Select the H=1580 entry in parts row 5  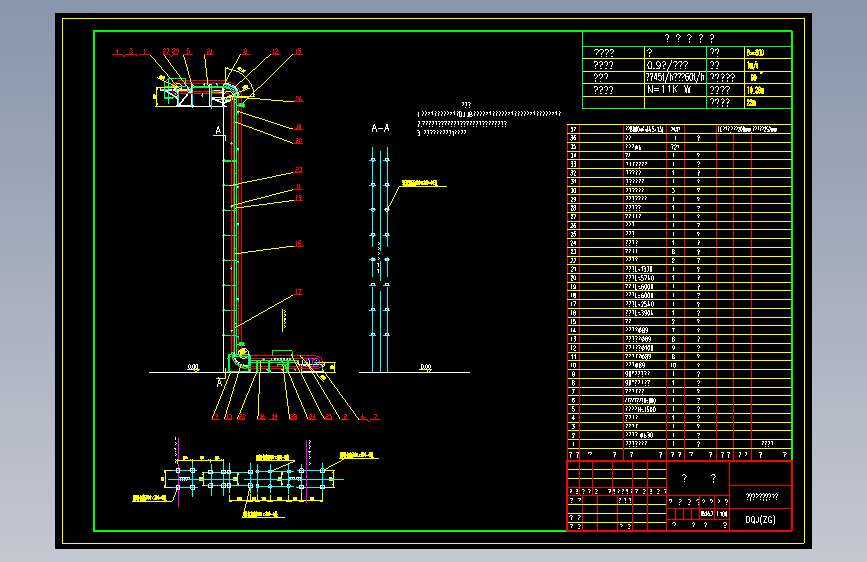640,409
